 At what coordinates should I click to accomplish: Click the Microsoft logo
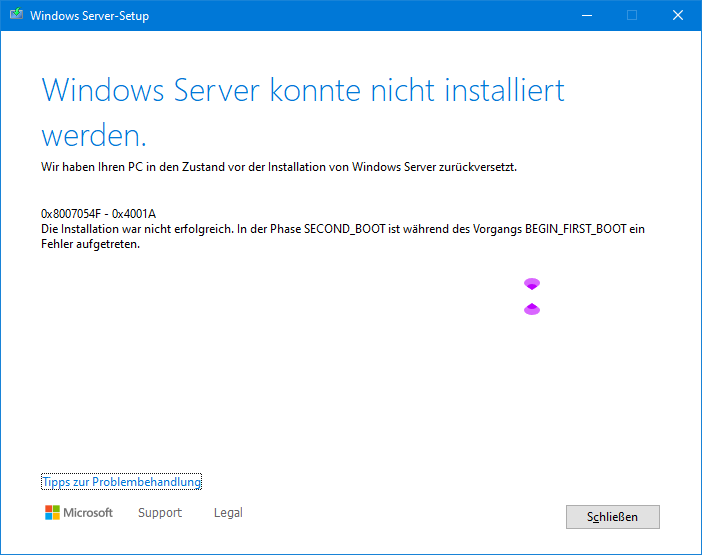click(79, 512)
